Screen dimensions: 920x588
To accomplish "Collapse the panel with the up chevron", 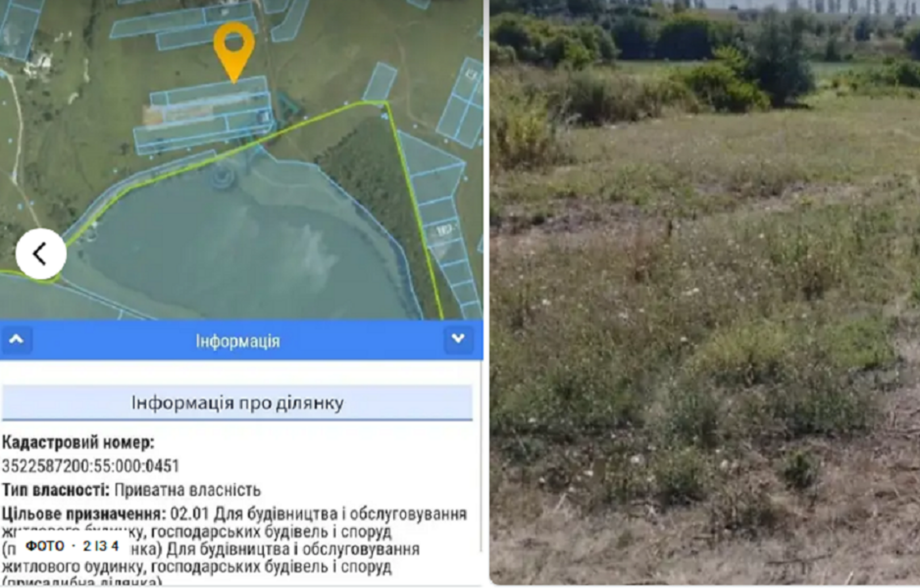I will [x=16, y=339].
